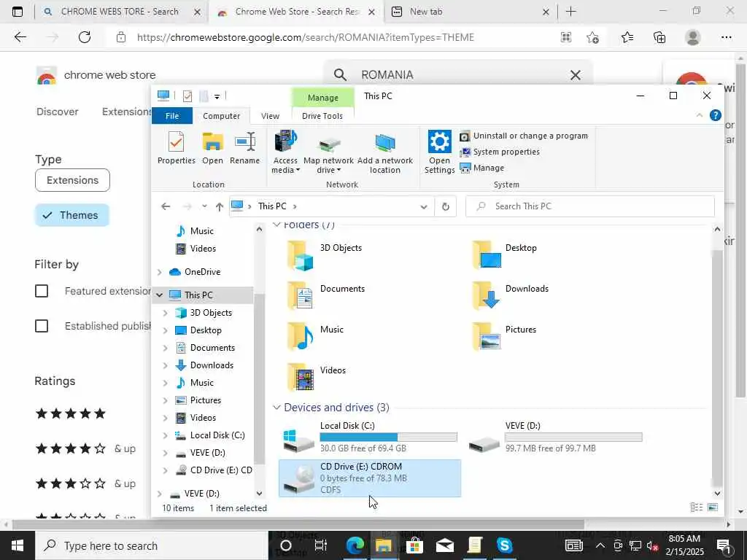
Task: Switch to the View ribbon tab
Action: coord(270,116)
